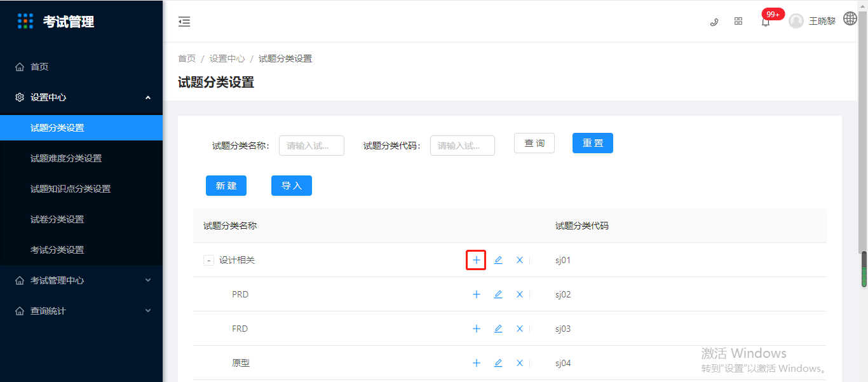Click the FRD category name
This screenshot has height=382, width=868.
[x=240, y=329]
